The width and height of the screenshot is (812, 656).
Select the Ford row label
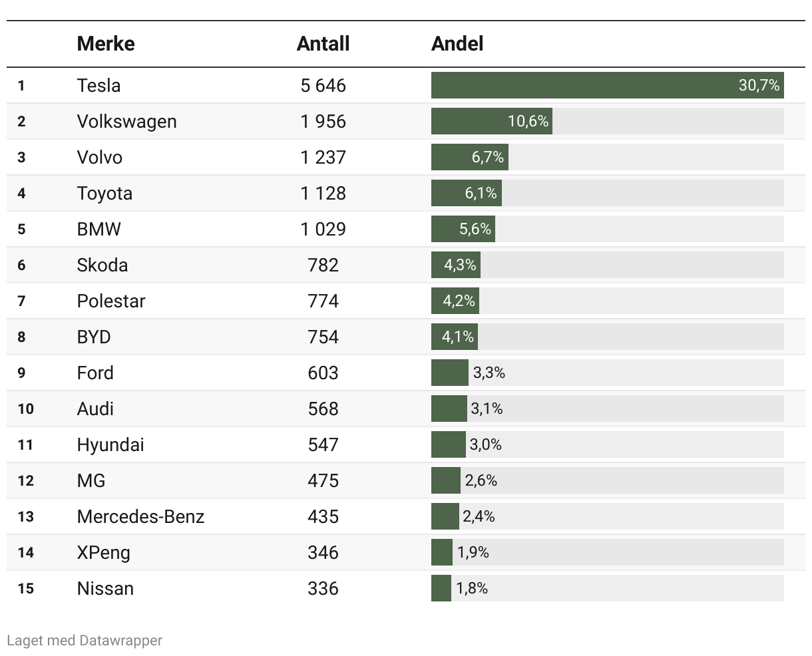coord(95,373)
